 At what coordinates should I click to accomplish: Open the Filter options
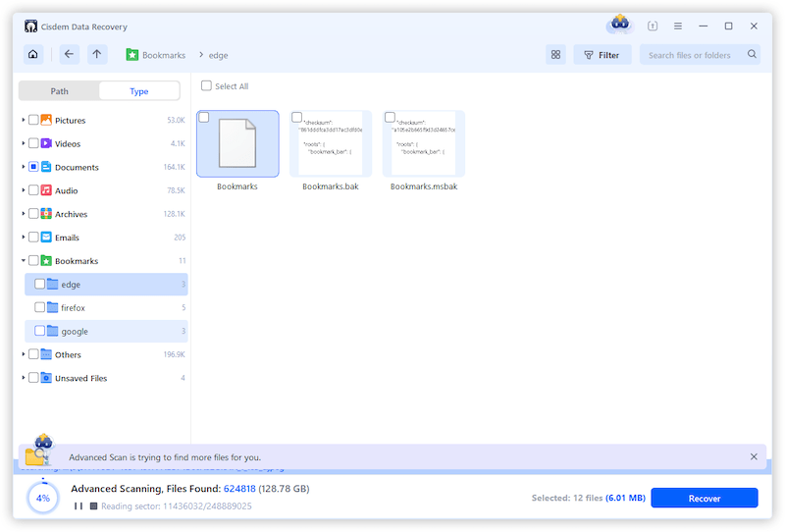(x=602, y=55)
